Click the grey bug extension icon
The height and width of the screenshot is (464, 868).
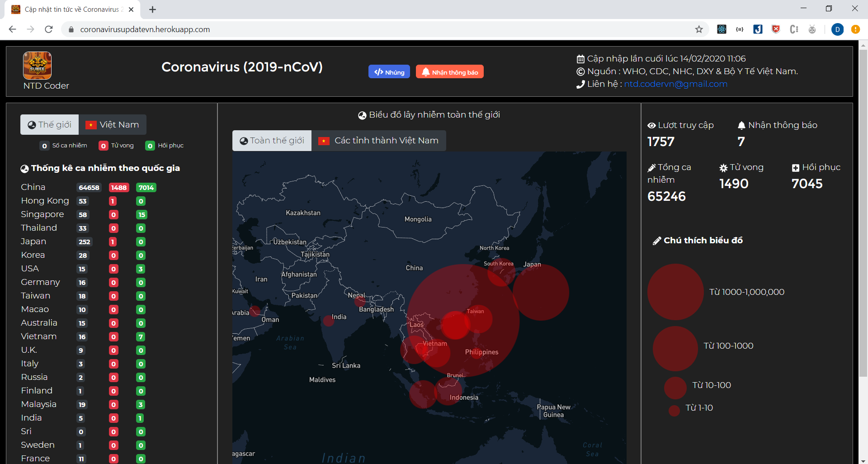(812, 29)
